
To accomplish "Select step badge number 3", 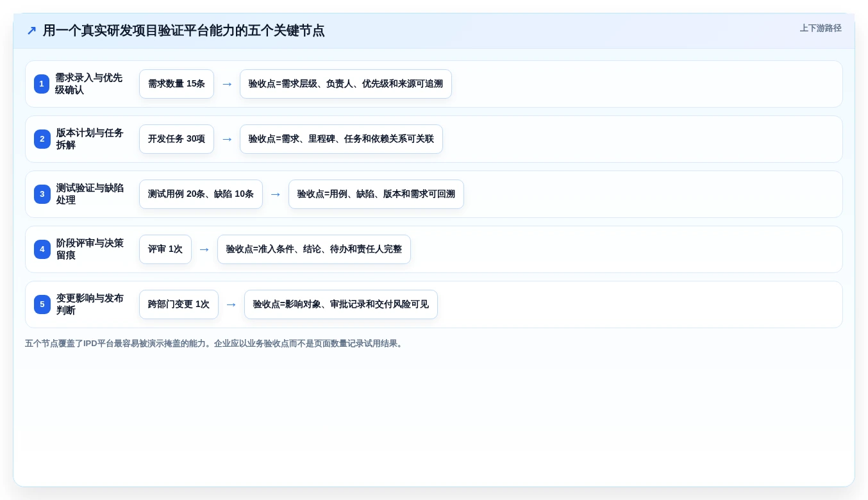I will [42, 194].
